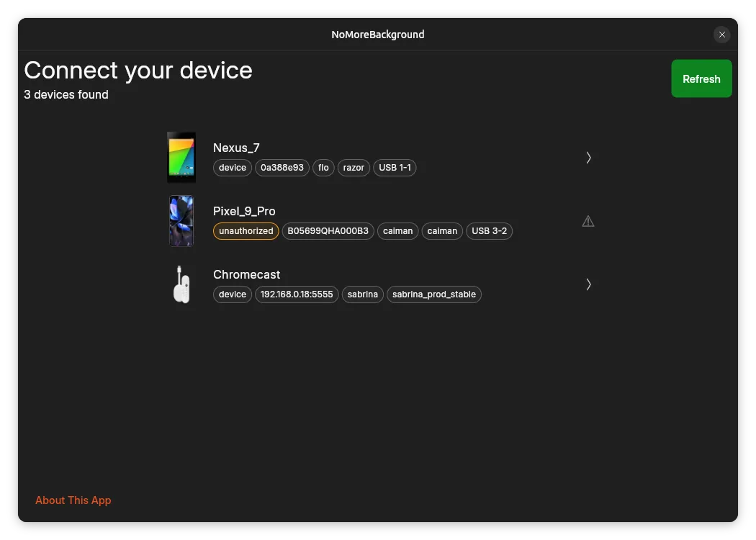756x540 pixels.
Task: Open Nexus_7 using its right chevron
Action: click(588, 158)
